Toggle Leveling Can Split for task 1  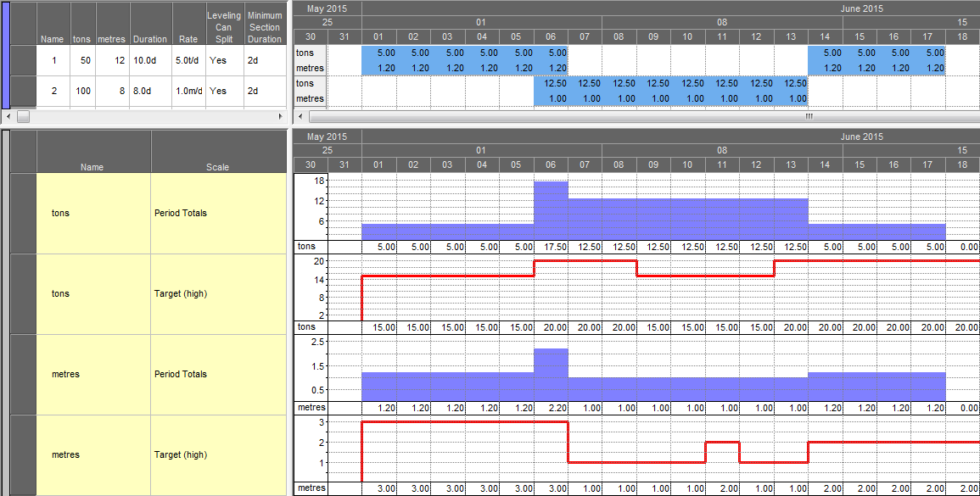(x=218, y=61)
